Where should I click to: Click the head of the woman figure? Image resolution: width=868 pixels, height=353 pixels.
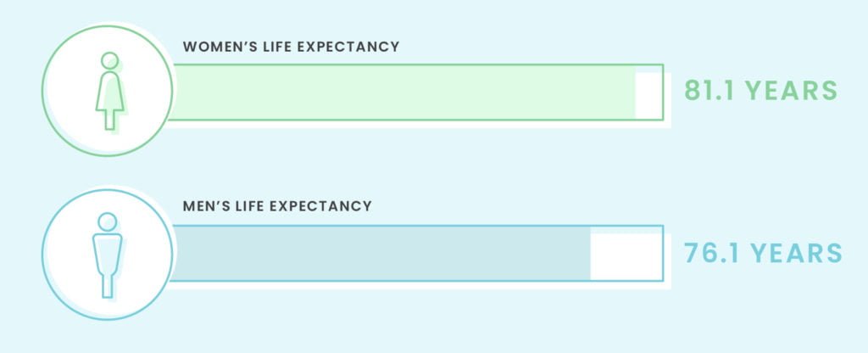(108, 61)
